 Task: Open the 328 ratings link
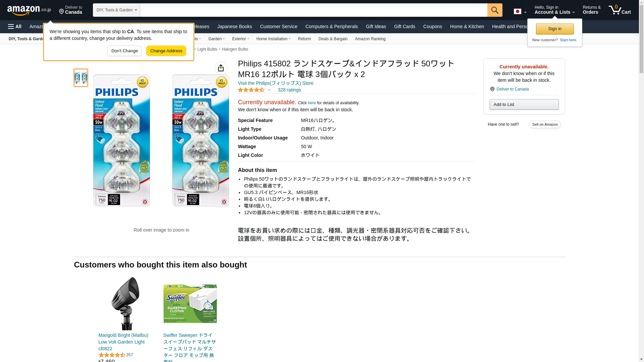coord(289,90)
